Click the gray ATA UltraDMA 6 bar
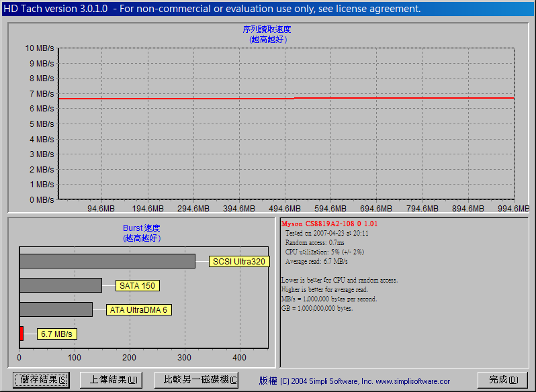The width and height of the screenshot is (536, 392). coord(56,309)
